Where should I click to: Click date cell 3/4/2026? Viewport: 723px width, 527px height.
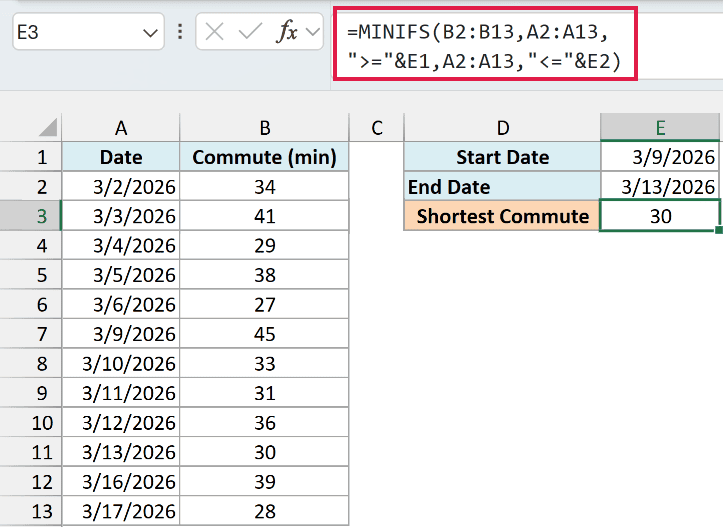point(121,246)
